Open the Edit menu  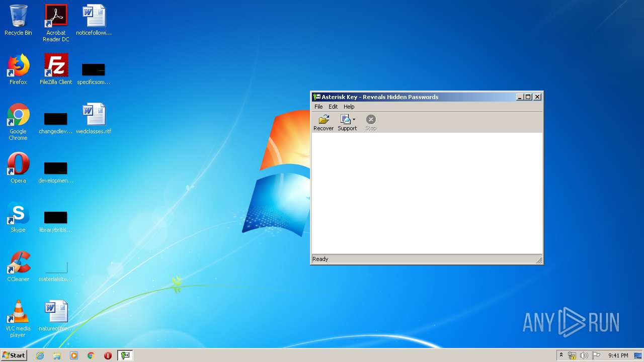tap(333, 107)
